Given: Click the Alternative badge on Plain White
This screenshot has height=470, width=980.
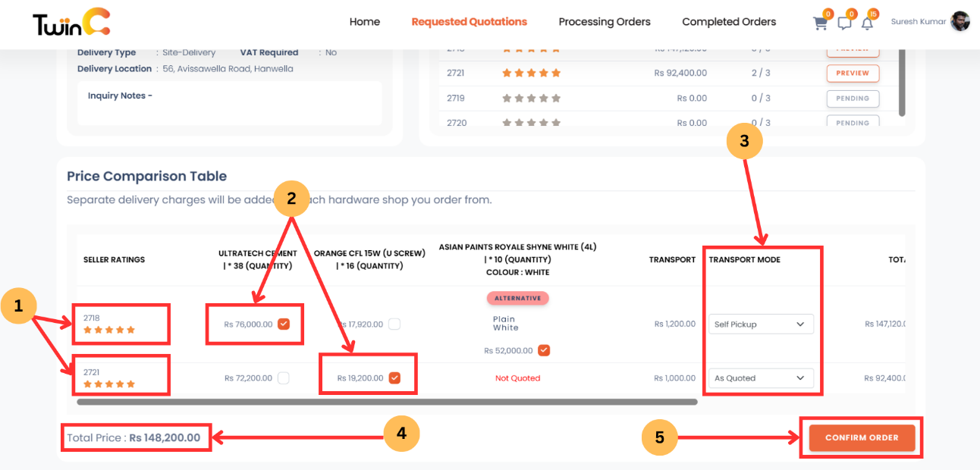Looking at the screenshot, I should [518, 298].
